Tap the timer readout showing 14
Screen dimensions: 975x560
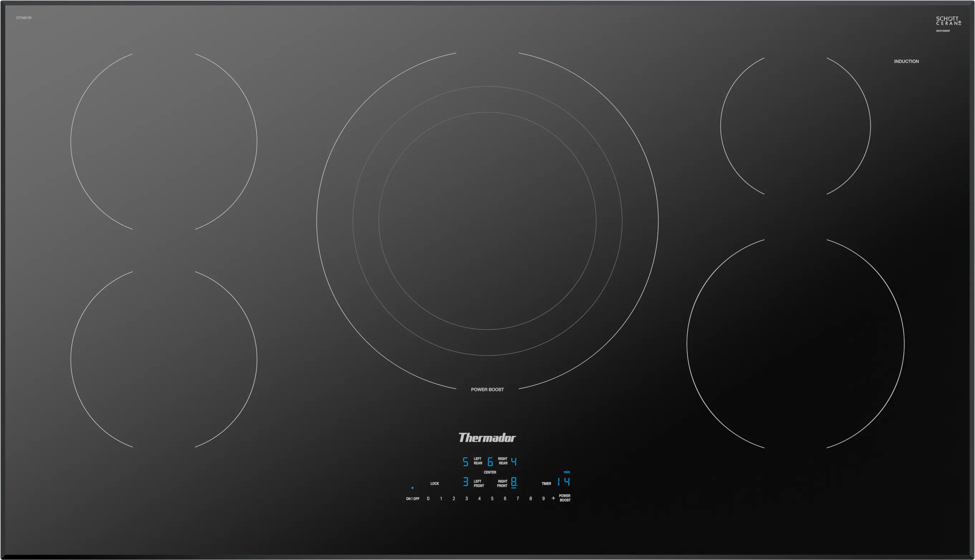click(x=563, y=482)
